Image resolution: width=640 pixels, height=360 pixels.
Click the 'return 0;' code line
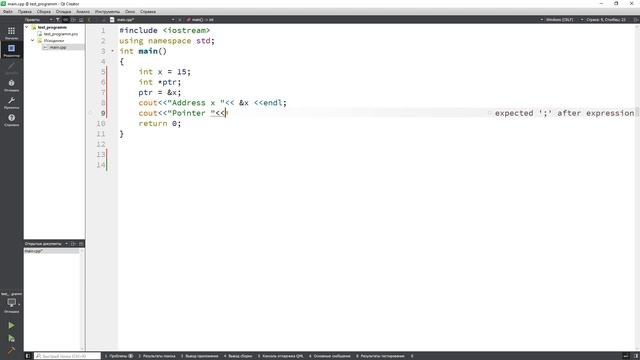coord(160,123)
